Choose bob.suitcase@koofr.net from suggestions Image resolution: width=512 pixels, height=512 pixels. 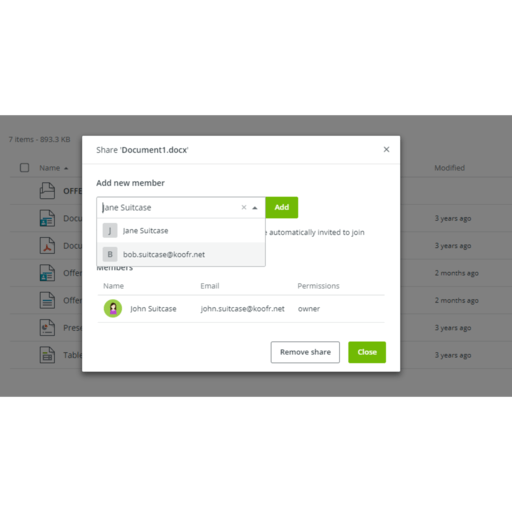pos(181,254)
